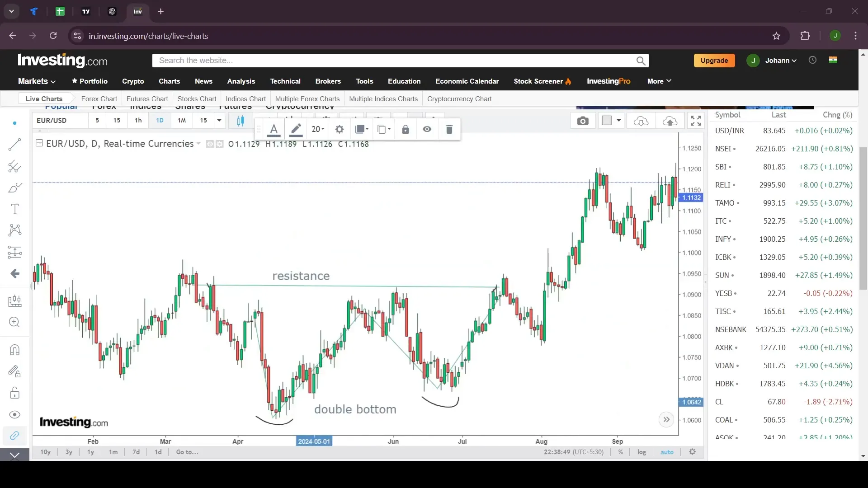Image resolution: width=868 pixels, height=488 pixels.
Task: Select the XABCD pattern tool
Action: click(x=14, y=230)
